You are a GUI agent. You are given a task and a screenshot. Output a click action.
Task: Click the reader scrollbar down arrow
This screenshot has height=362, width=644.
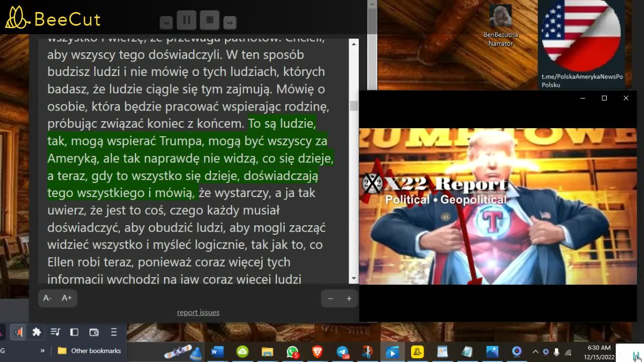pyautogui.click(x=354, y=278)
